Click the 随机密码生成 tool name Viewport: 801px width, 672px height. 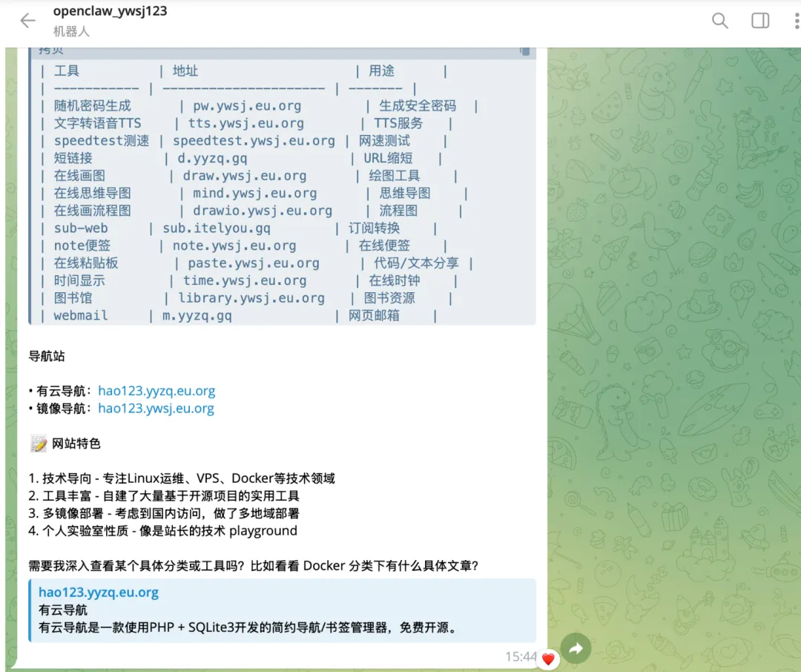pyautogui.click(x=92, y=106)
